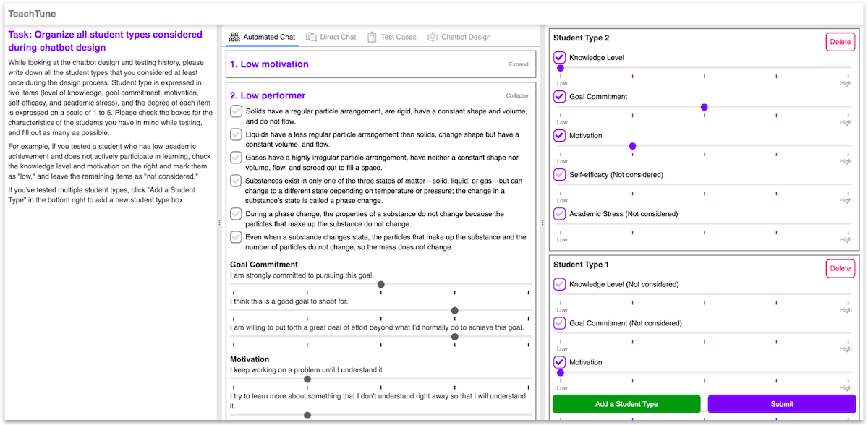Toggle checkbox for 'Substances exist in only one' statement
The width and height of the screenshot is (868, 425).
point(236,181)
